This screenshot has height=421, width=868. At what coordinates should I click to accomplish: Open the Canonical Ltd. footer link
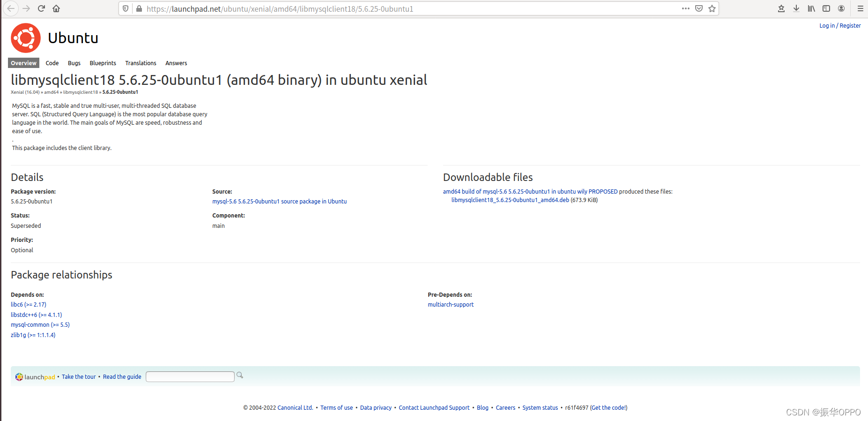click(x=295, y=408)
